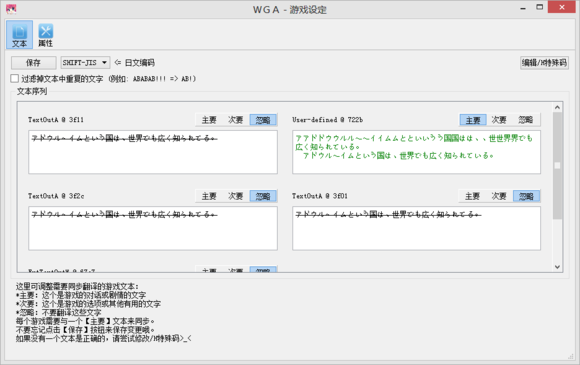580x365 pixels.
Task: Set TextOutA 3f11 to 忽略
Action: click(263, 120)
